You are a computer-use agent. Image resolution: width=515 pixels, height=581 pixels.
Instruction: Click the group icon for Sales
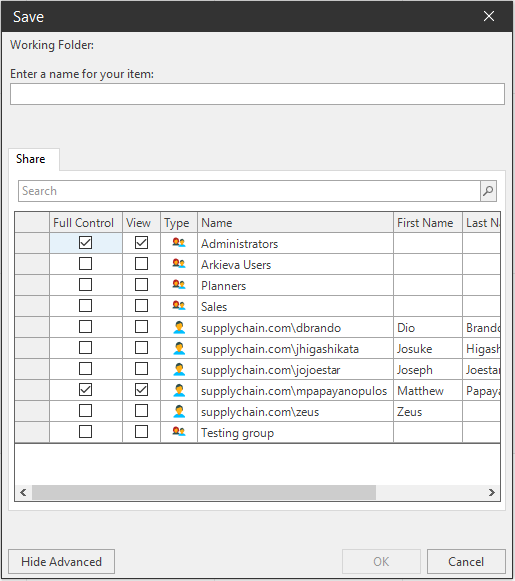(179, 306)
